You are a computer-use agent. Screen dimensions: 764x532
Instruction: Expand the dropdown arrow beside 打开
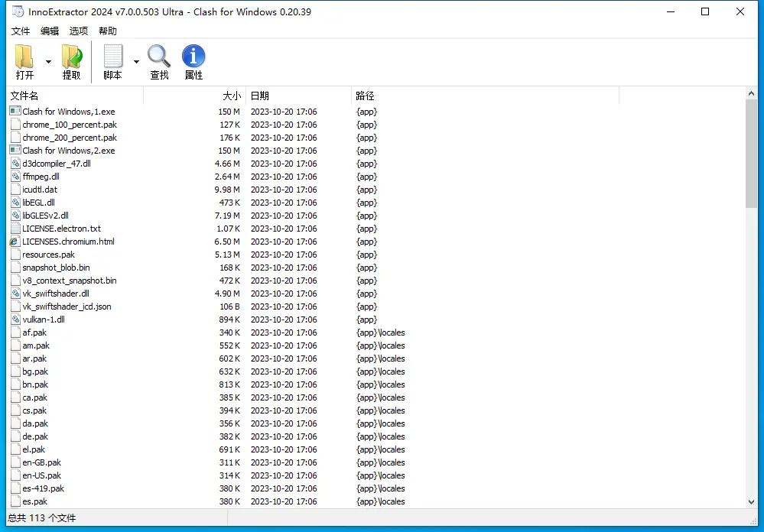click(x=48, y=61)
